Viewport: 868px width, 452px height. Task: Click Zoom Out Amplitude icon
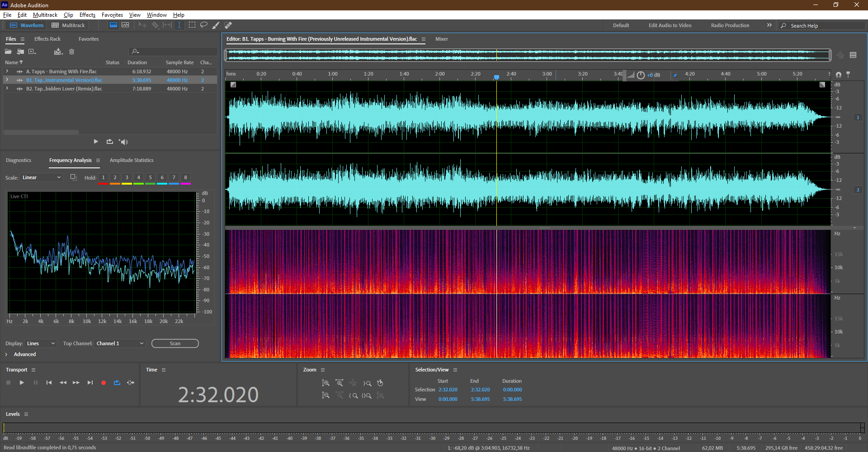pos(325,396)
